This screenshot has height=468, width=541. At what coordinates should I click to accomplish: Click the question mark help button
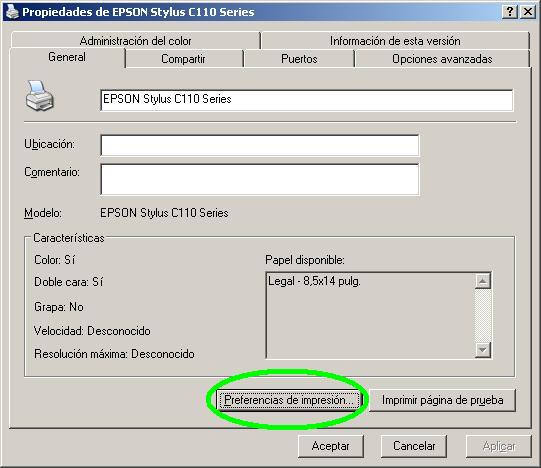tap(510, 12)
